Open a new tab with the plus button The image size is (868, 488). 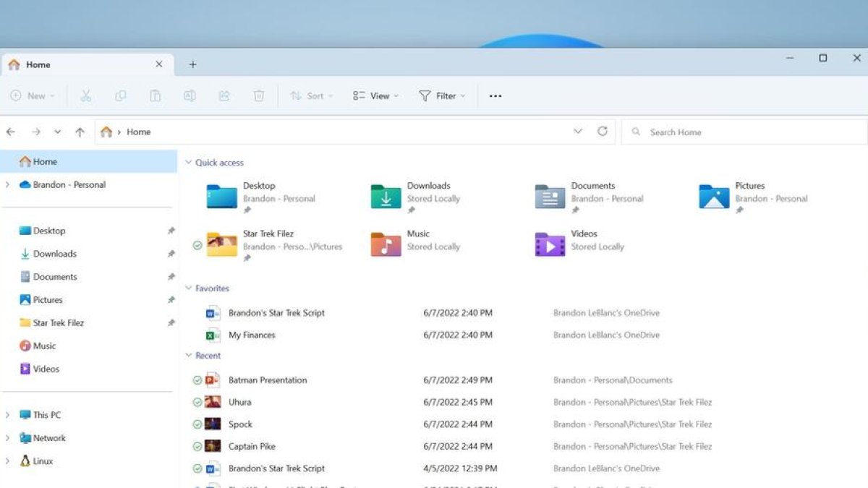[x=192, y=64]
